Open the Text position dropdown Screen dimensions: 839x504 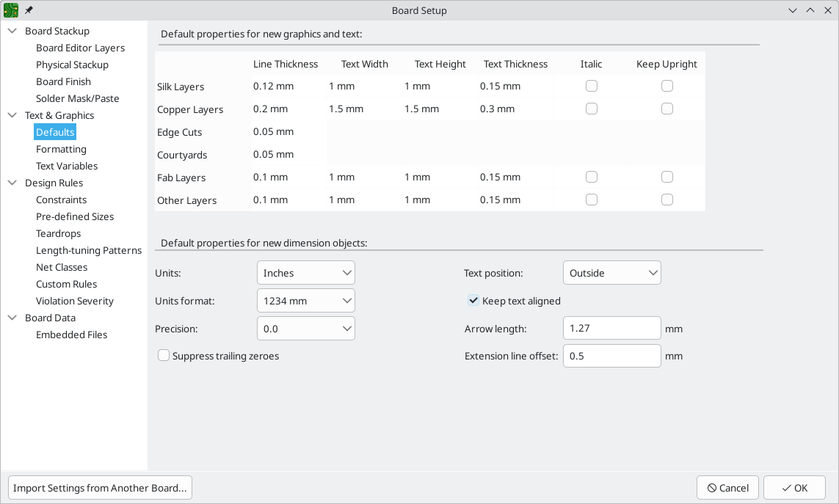611,273
